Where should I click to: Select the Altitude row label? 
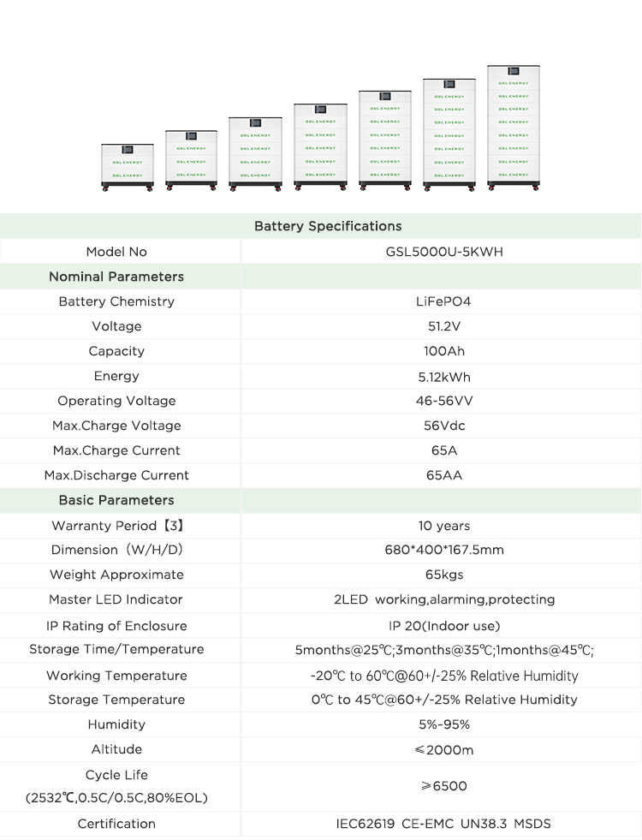[116, 749]
